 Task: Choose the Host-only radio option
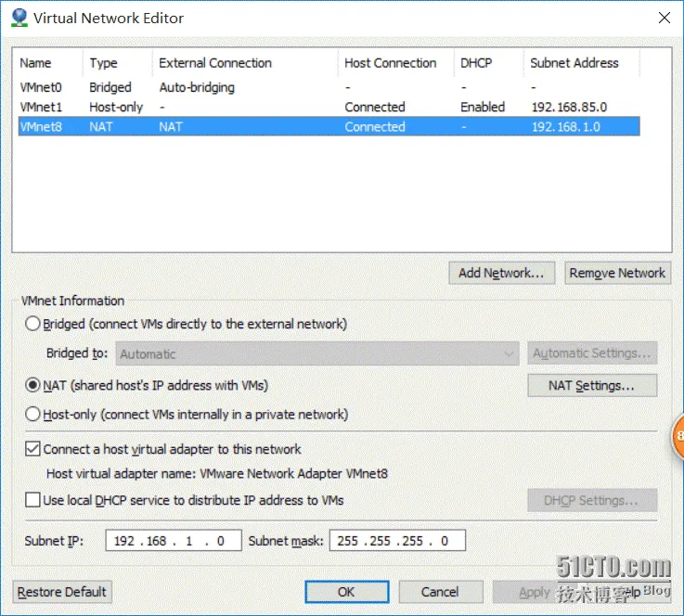[32, 414]
